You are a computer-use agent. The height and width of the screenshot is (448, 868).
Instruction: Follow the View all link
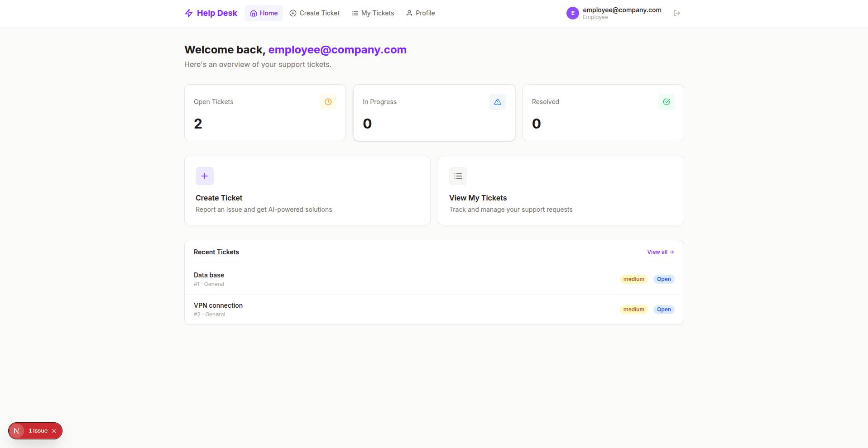tap(661, 252)
